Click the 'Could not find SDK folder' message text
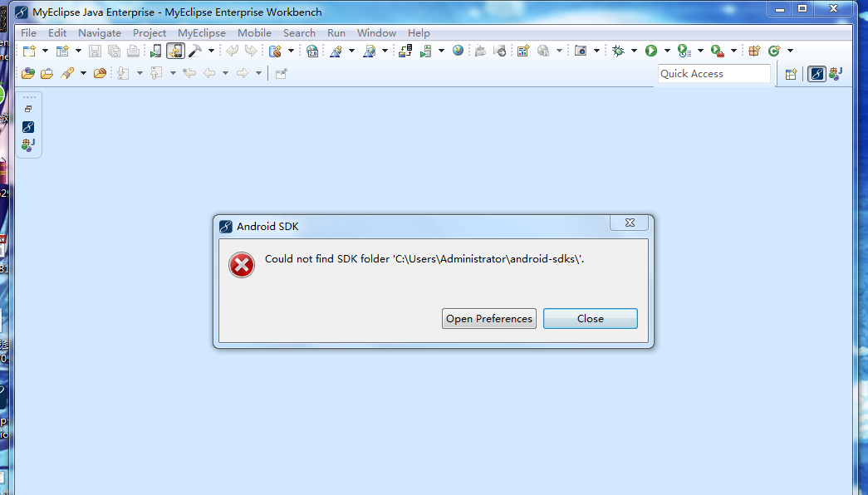The width and height of the screenshot is (868, 495). click(x=424, y=258)
